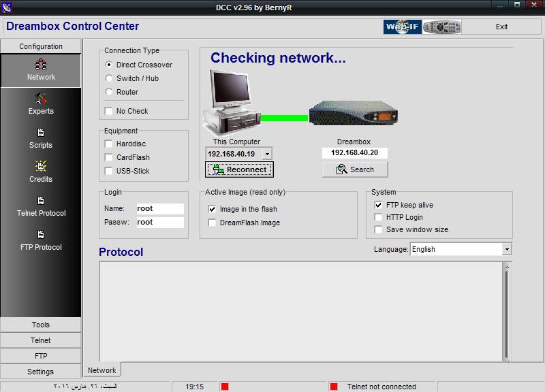Image resolution: width=545 pixels, height=392 pixels.
Task: Open the Telnet Protocol icon
Action: click(x=41, y=201)
